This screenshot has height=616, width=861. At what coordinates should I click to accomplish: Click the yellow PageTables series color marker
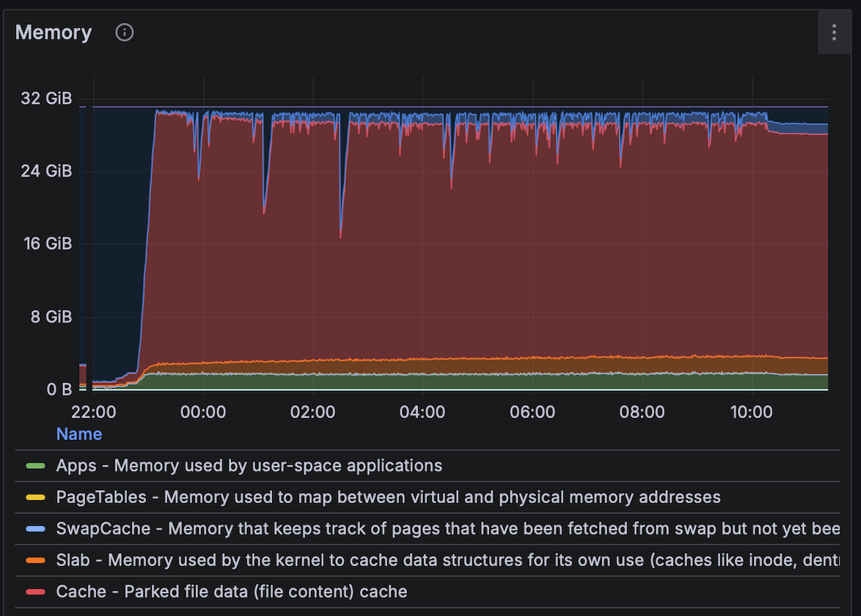pyautogui.click(x=35, y=497)
